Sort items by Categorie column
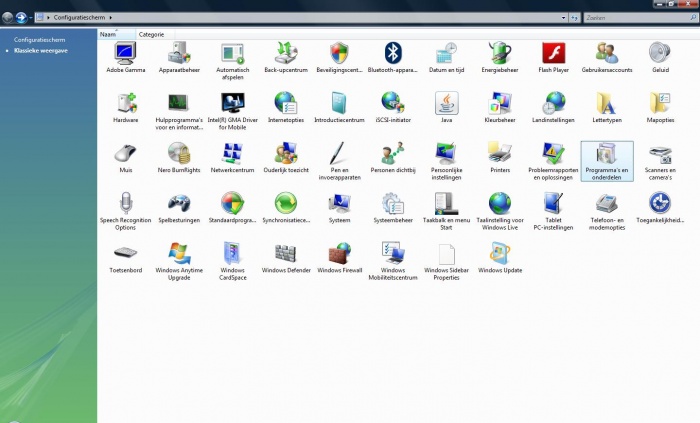The width and height of the screenshot is (700, 423). (155, 34)
